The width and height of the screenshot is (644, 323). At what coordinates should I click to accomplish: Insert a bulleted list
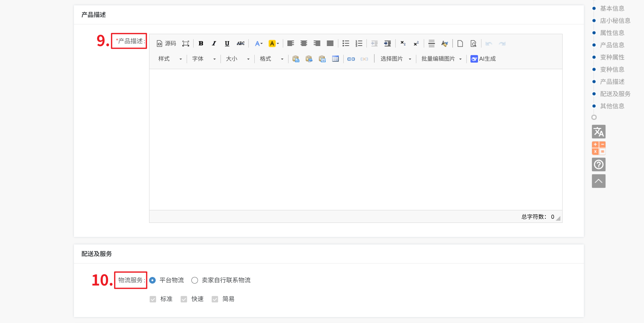(x=345, y=44)
